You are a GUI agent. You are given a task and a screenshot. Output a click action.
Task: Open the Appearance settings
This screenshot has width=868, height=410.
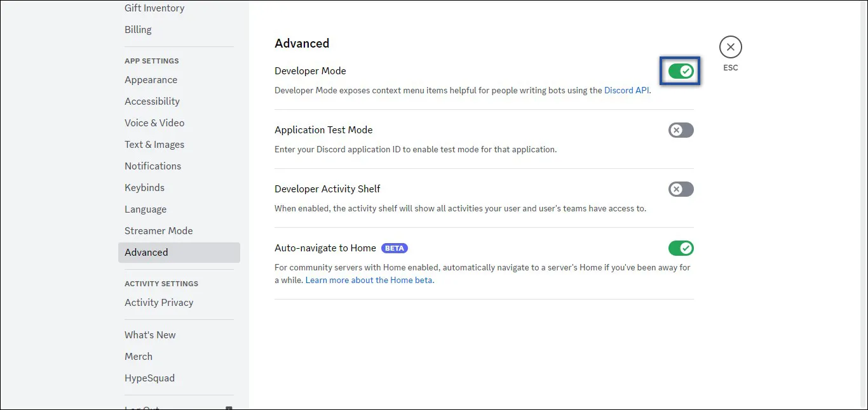pos(151,80)
